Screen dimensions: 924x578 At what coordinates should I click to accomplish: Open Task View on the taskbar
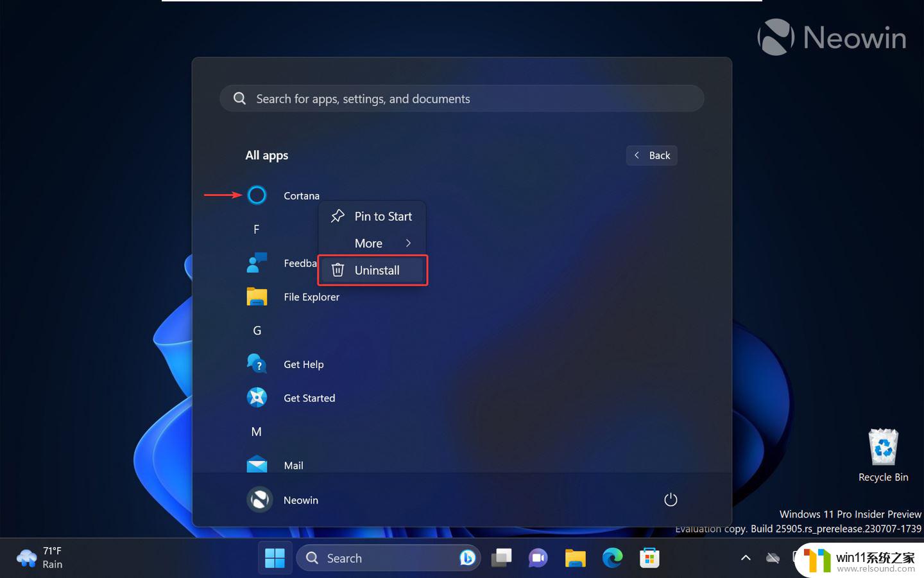(502, 558)
